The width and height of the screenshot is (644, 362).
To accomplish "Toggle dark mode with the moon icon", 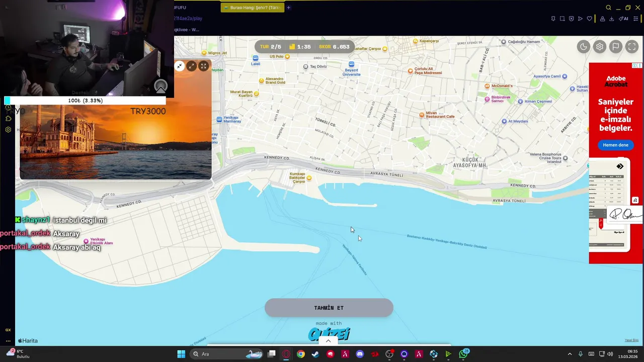I will [584, 47].
